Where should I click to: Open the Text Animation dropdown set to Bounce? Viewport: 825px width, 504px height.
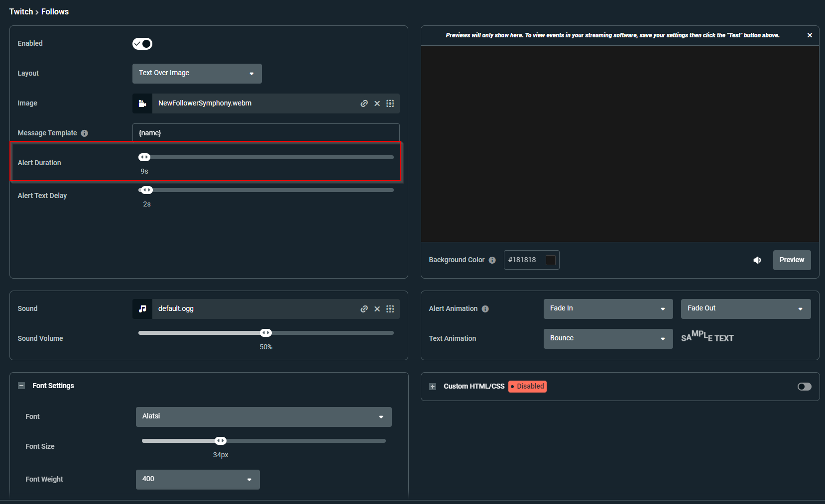[x=607, y=338]
